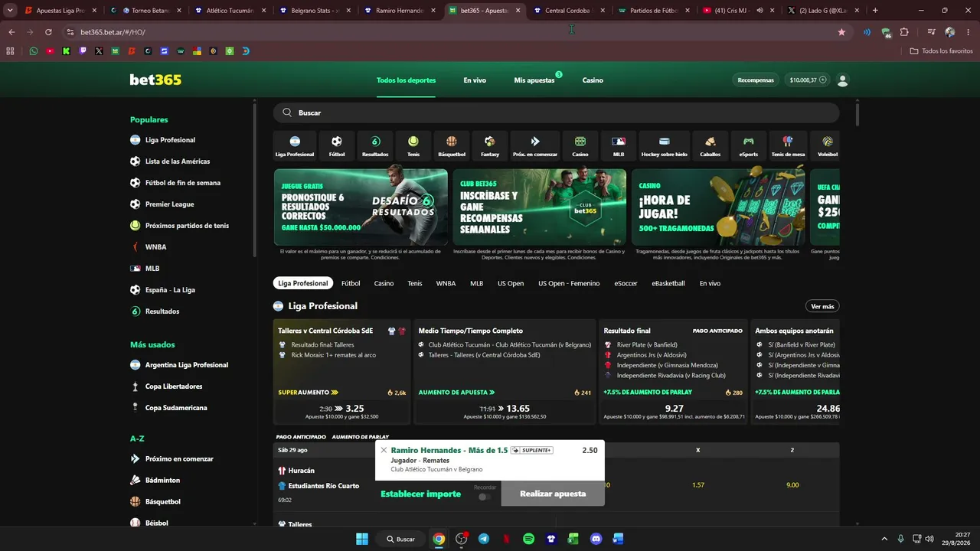Open Todos los favoritos bookmarks folder
The width and height of the screenshot is (980, 551).
point(941,51)
